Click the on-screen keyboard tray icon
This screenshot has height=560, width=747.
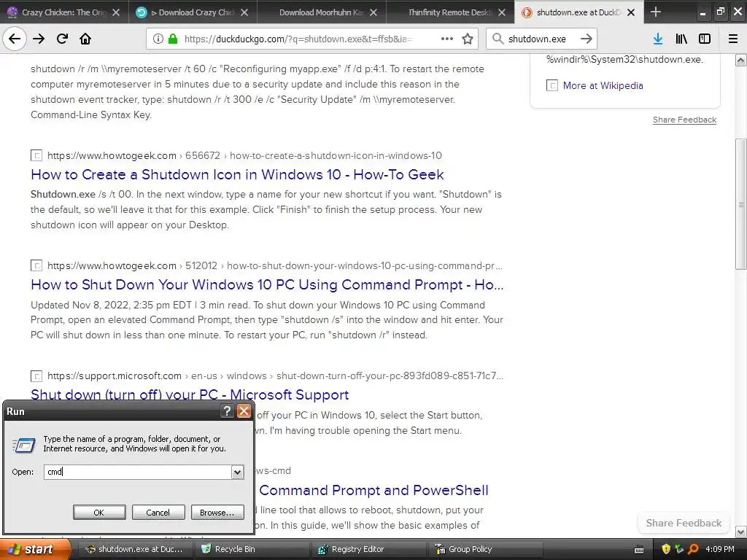click(639, 550)
